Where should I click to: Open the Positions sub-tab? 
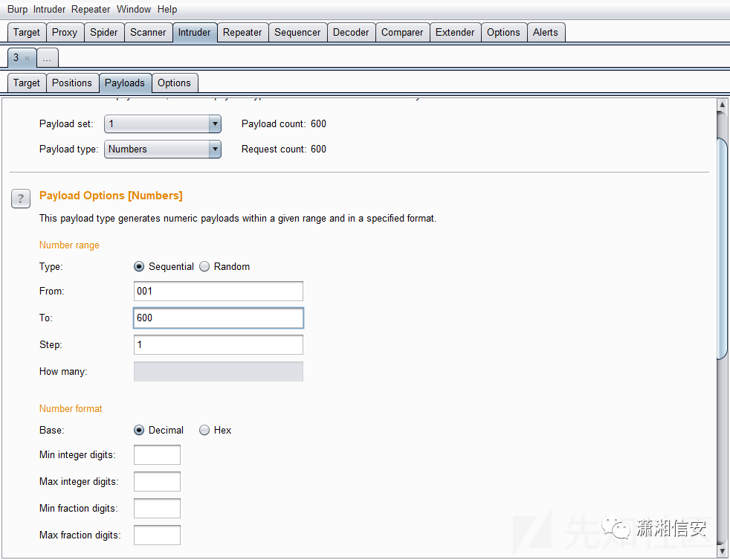[x=72, y=83]
